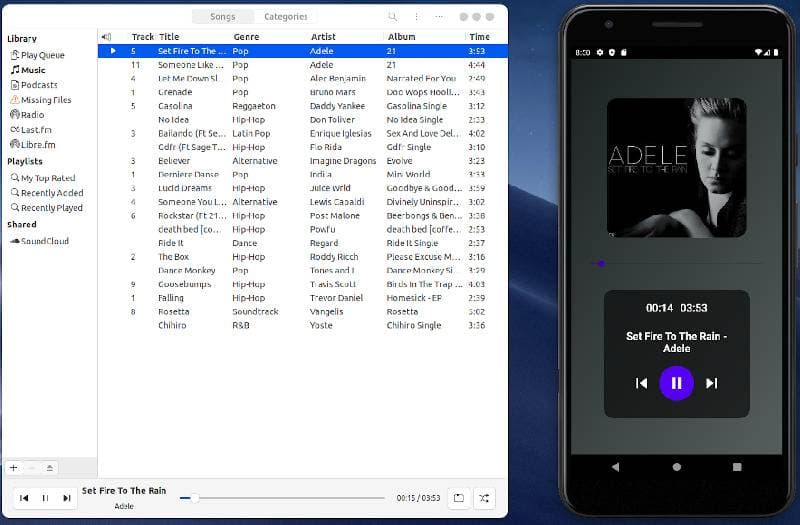Skip to next track on the phone
Viewport: 800px width, 525px height.
point(712,383)
